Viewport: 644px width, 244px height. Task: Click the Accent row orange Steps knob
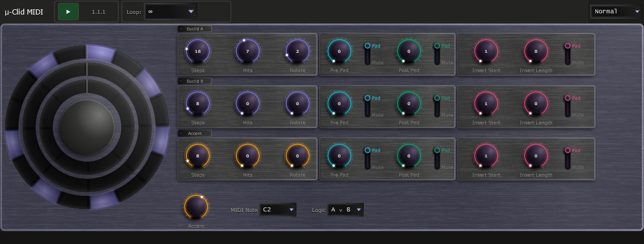pos(198,156)
